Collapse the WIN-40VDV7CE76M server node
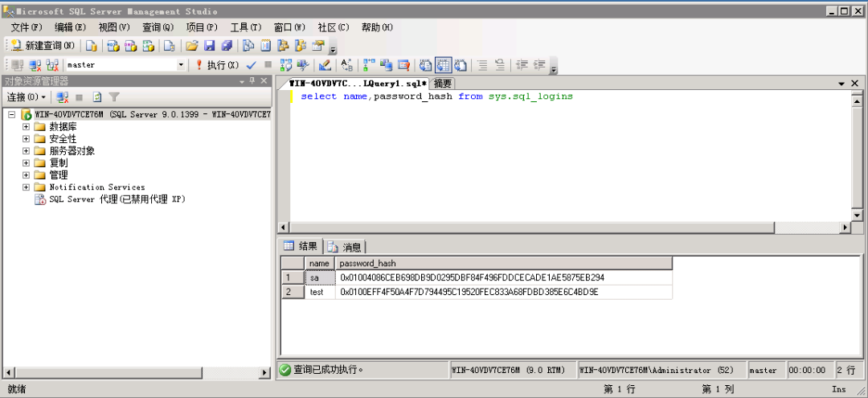Image resolution: width=868 pixels, height=398 pixels. point(11,115)
